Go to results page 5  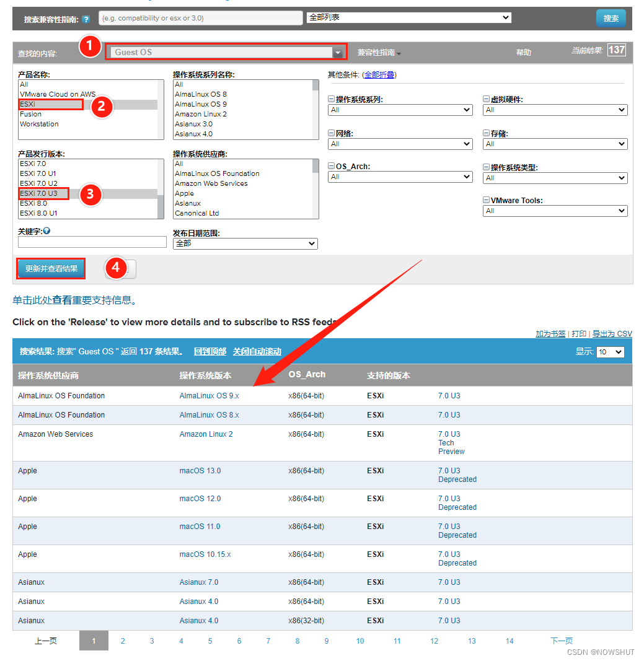coord(210,641)
